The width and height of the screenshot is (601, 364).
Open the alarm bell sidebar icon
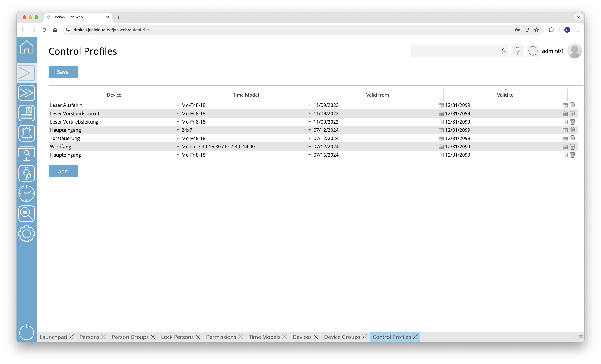pos(27,133)
